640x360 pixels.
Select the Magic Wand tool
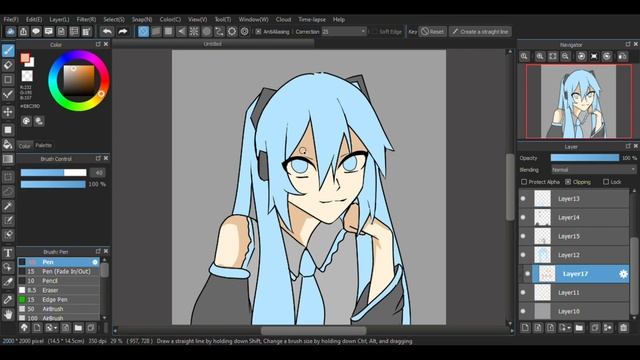tap(8, 206)
